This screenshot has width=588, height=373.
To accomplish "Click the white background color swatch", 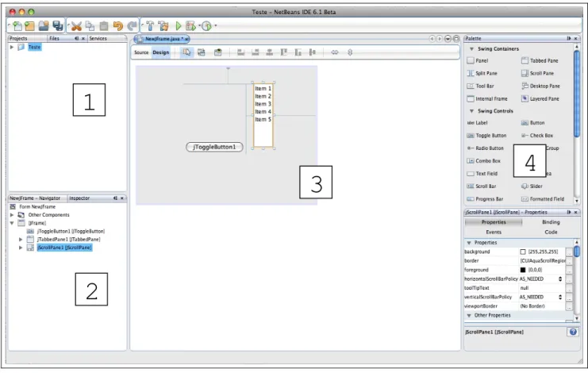I will 523,252.
